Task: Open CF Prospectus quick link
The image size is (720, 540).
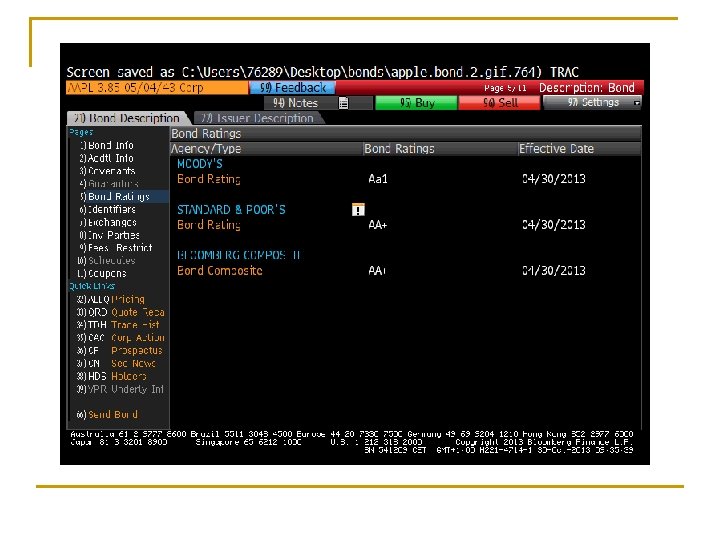Action: (119, 350)
